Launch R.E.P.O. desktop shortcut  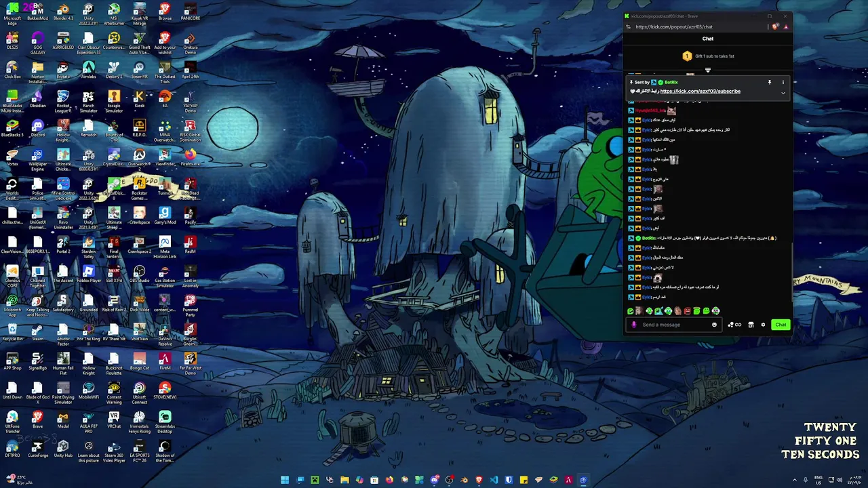139,129
